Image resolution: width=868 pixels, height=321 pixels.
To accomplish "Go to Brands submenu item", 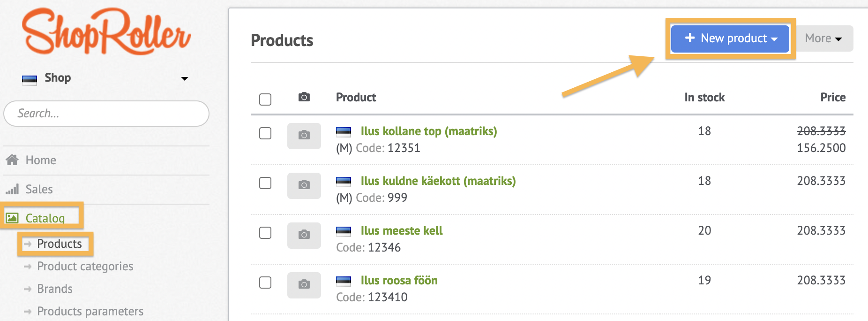I will 55,289.
